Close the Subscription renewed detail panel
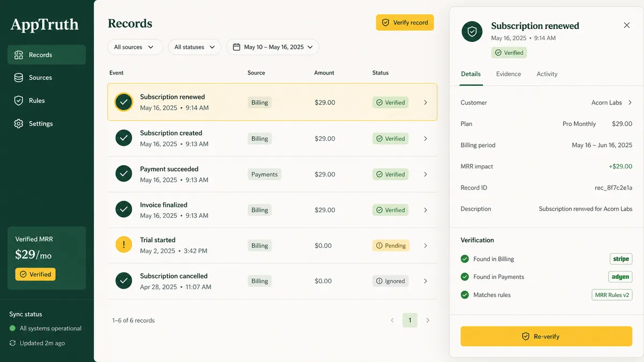 click(627, 25)
